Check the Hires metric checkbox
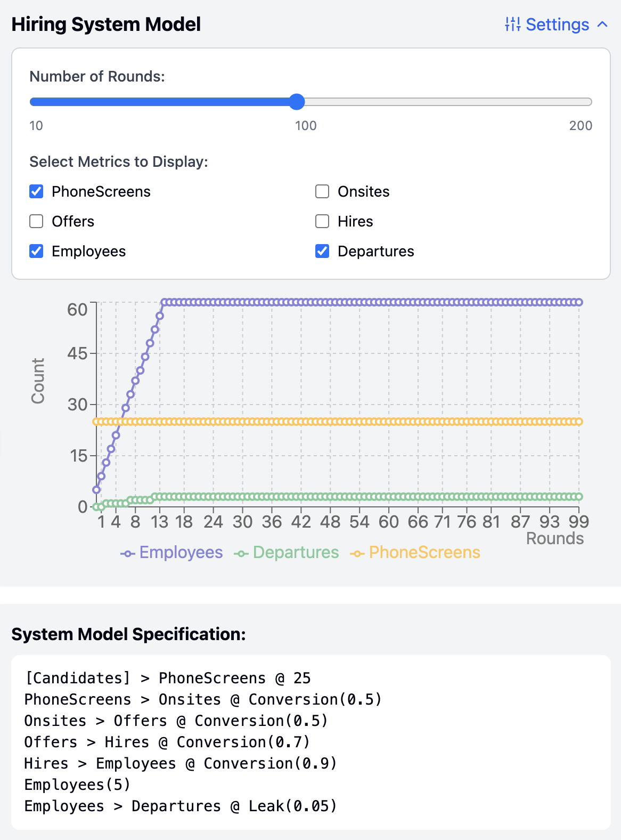 322,221
